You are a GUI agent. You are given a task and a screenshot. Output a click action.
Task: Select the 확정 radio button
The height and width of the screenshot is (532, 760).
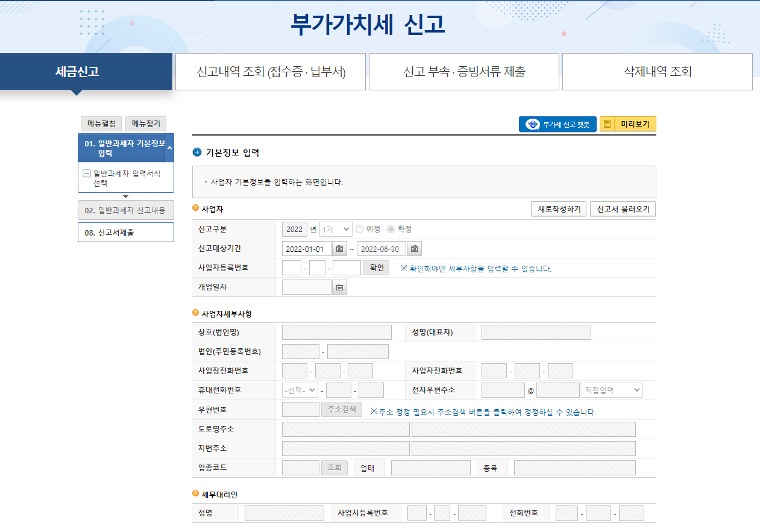(x=391, y=230)
